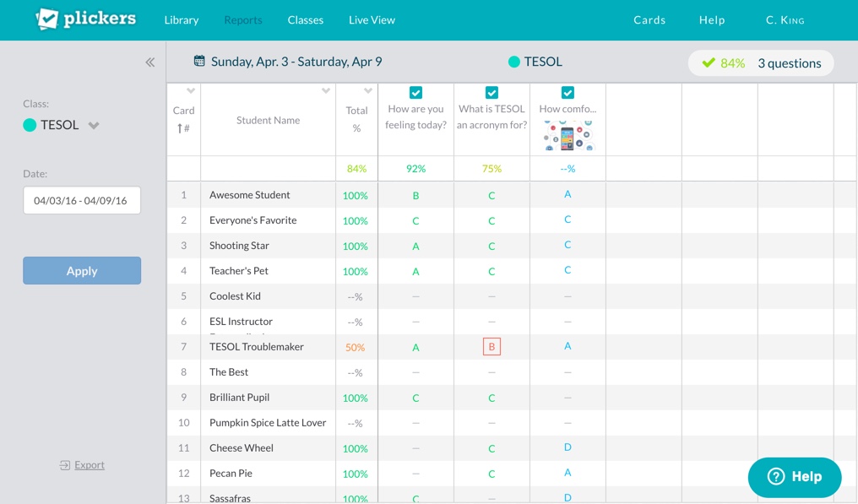Uncheck the 'How are you feeling today?' checkbox
The image size is (858, 504).
point(415,93)
